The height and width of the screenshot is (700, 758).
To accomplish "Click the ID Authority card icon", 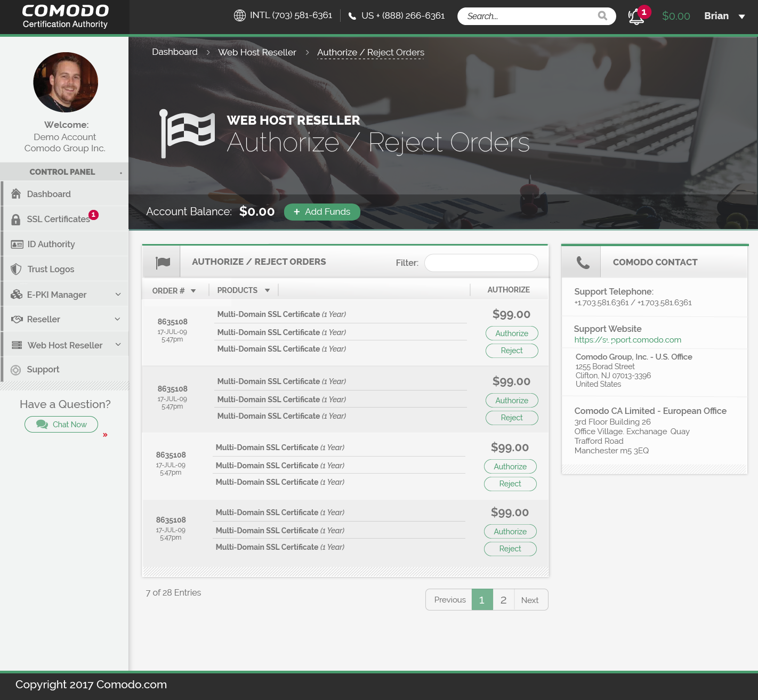I will click(x=17, y=245).
